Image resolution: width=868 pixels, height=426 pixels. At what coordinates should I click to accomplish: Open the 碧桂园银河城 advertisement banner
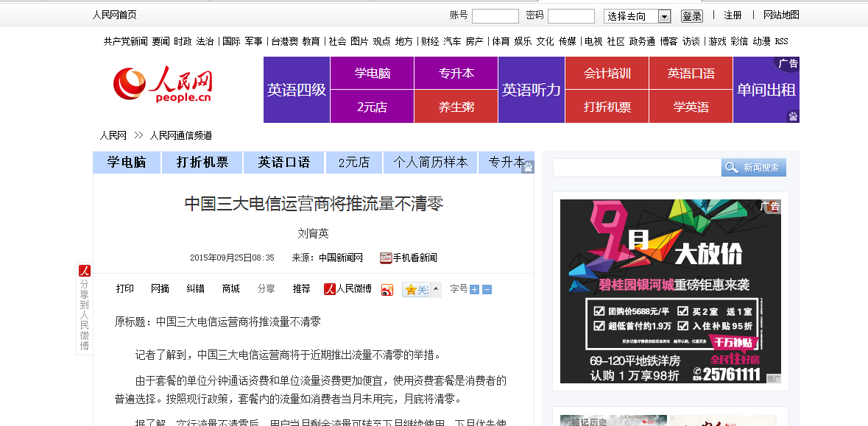(x=670, y=291)
